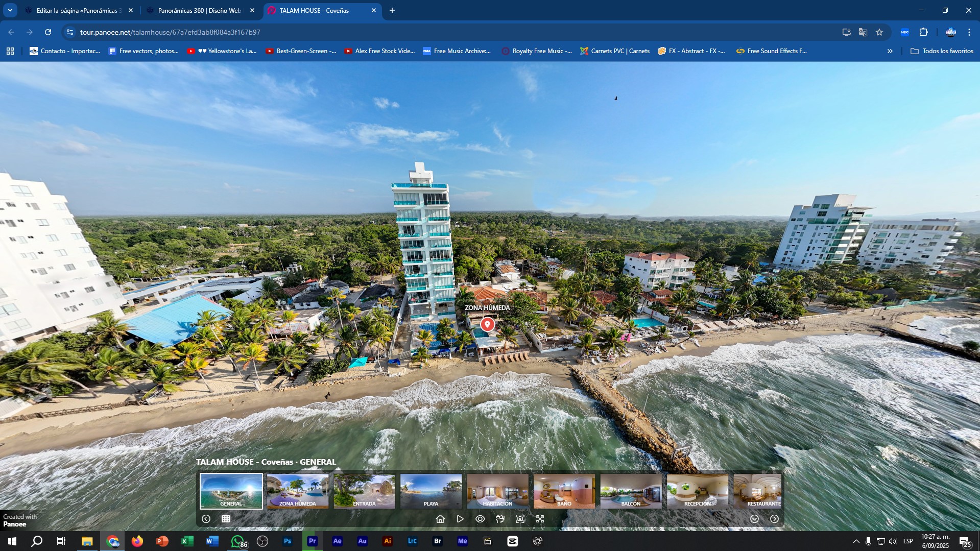Click the home icon in the tour toolbar
Viewport: 980px width, 551px height.
coord(440,519)
